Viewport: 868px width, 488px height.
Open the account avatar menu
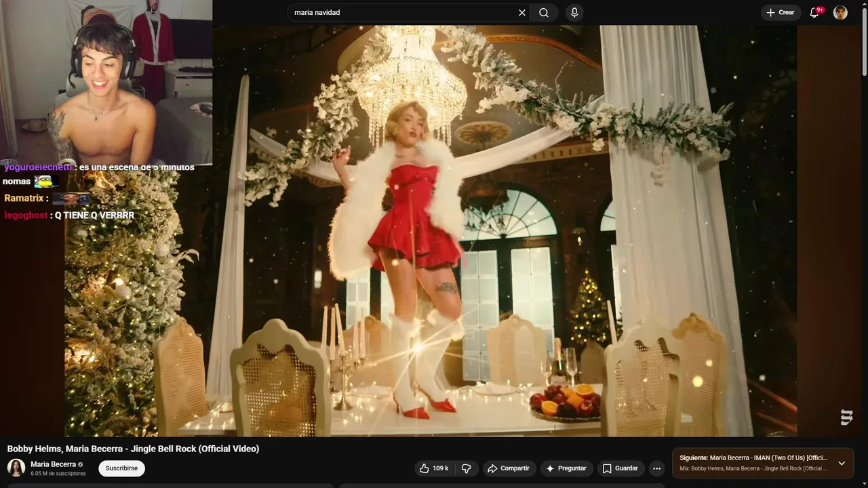point(840,13)
